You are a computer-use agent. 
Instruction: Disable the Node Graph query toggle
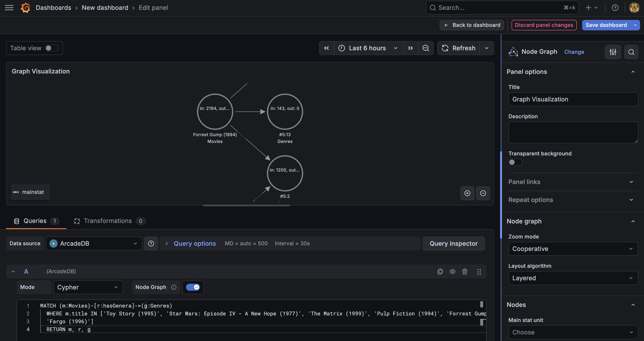coord(193,287)
